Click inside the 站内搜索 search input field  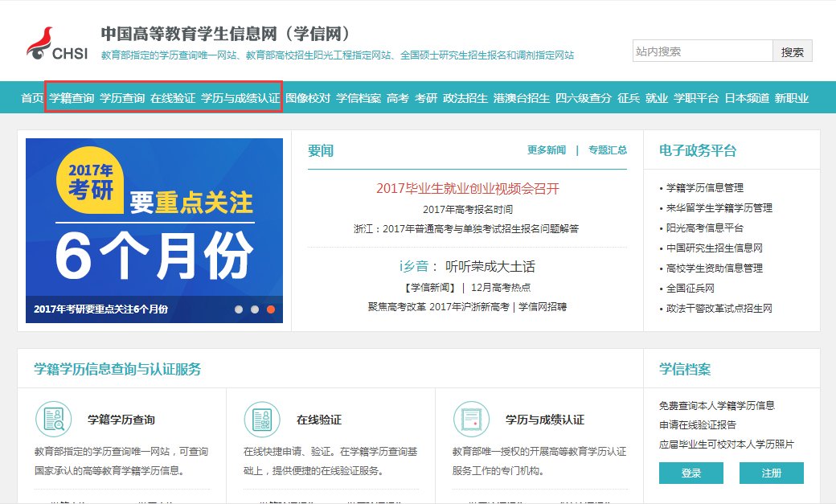click(x=699, y=51)
